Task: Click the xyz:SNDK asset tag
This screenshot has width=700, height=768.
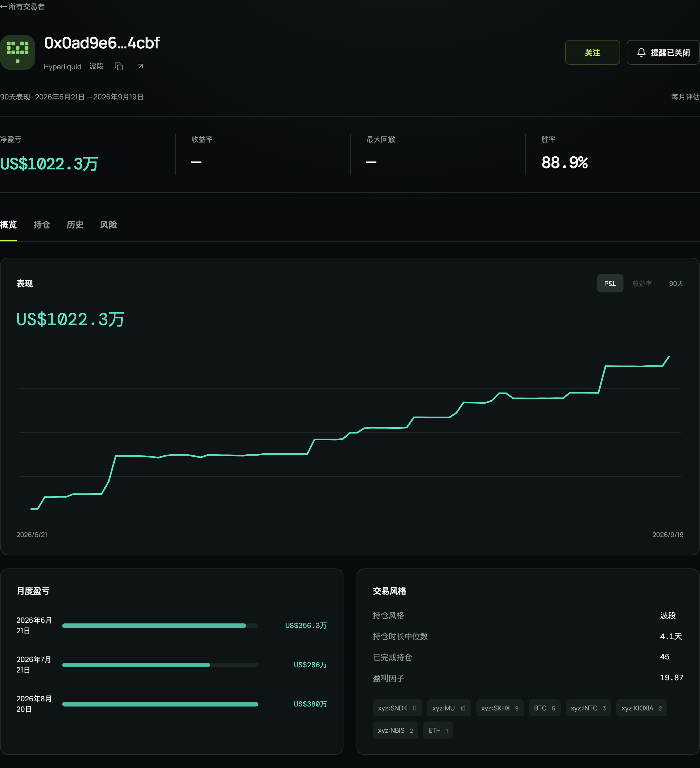Action: click(397, 708)
